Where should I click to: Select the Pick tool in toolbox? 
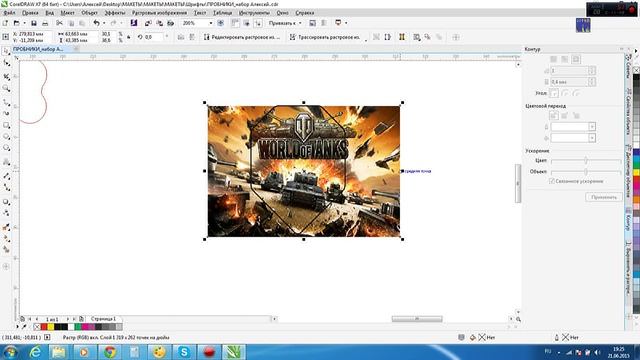click(6, 51)
